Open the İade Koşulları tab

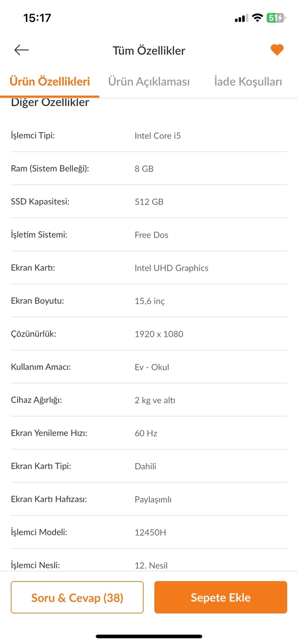point(248,82)
